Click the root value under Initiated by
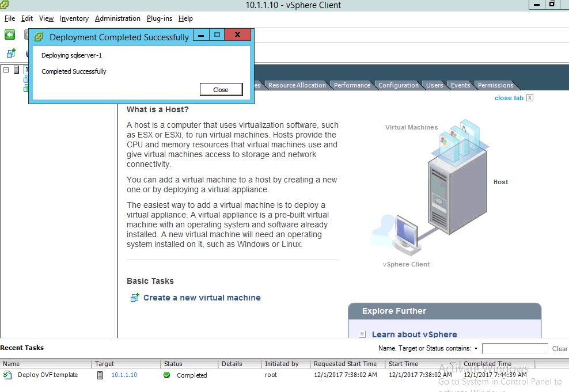Viewport: 569px width, 392px height. 271,375
